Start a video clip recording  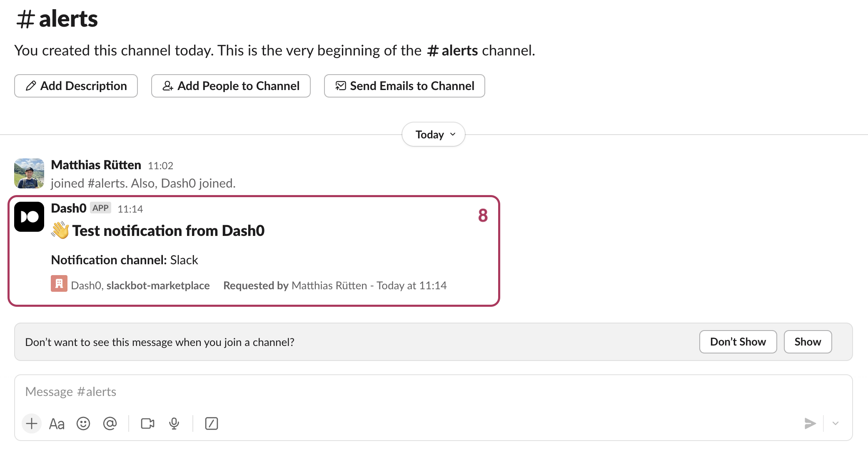147,423
